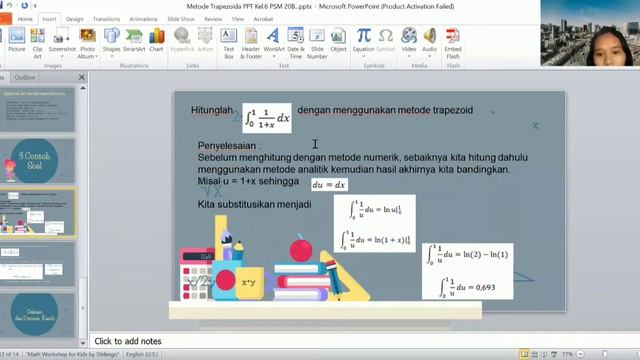This screenshot has height=360, width=640.
Task: Click the English (U.S.) language indicator
Action: 142,354
